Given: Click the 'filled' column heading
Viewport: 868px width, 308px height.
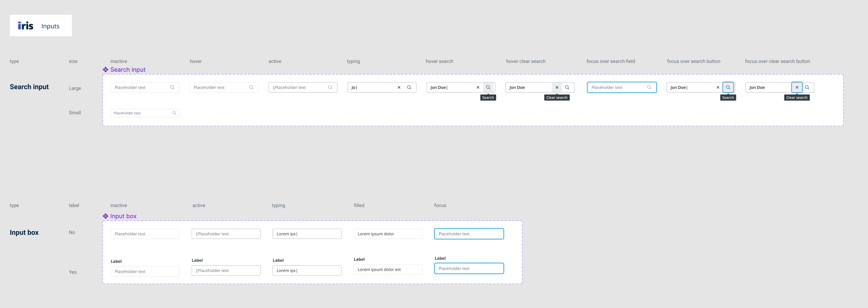Looking at the screenshot, I should click(359, 205).
